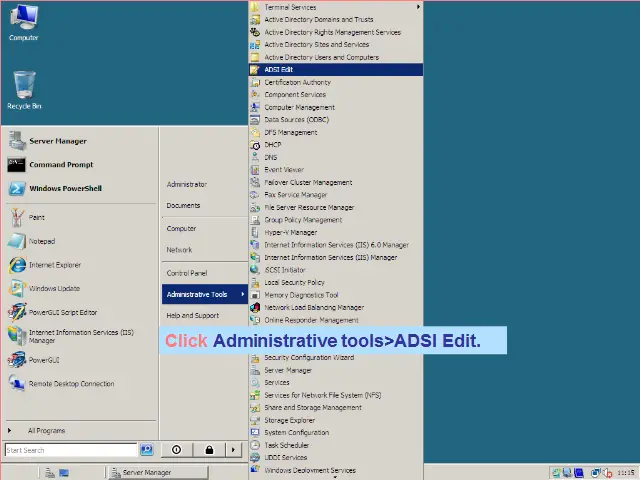Expand the Administrative Tools submenu arrow

point(242,294)
